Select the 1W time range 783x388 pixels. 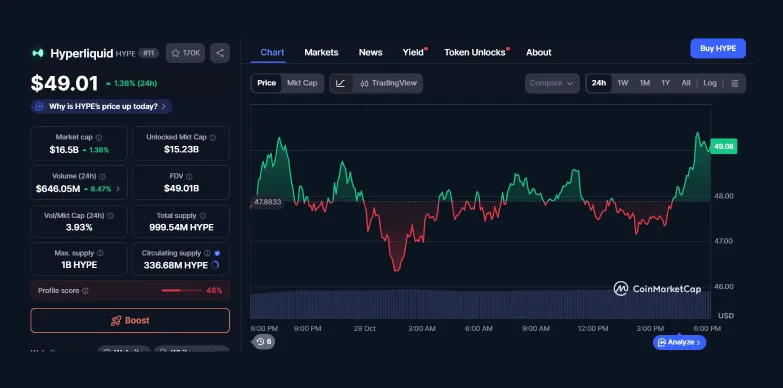[623, 83]
